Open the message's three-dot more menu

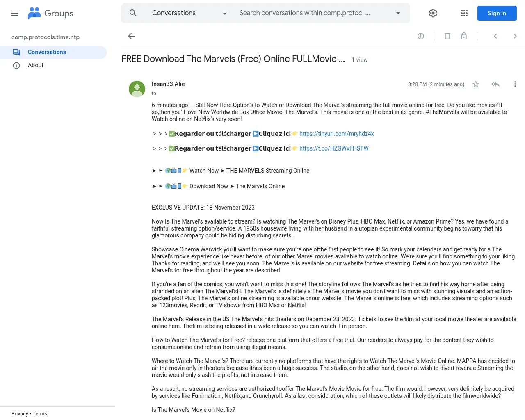[x=515, y=84]
